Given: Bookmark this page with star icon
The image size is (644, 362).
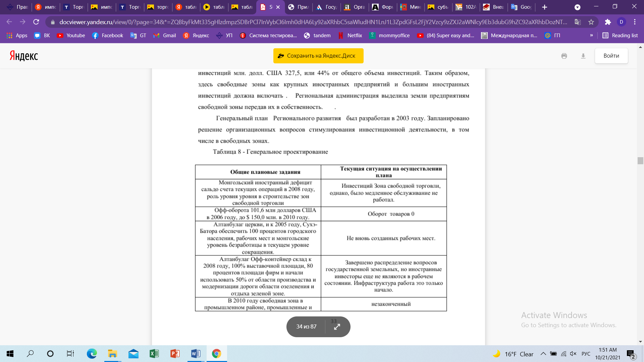Looking at the screenshot, I should [591, 22].
